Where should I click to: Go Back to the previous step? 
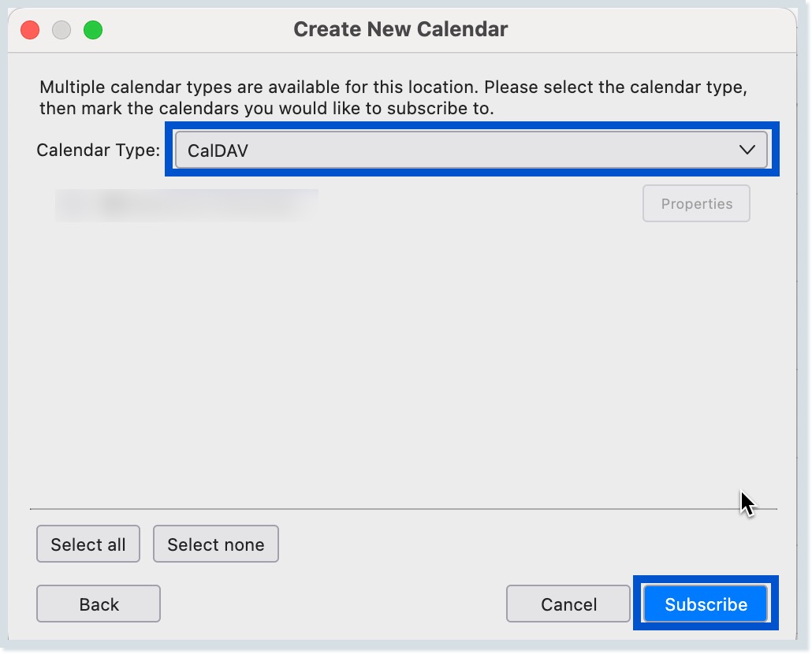click(99, 604)
